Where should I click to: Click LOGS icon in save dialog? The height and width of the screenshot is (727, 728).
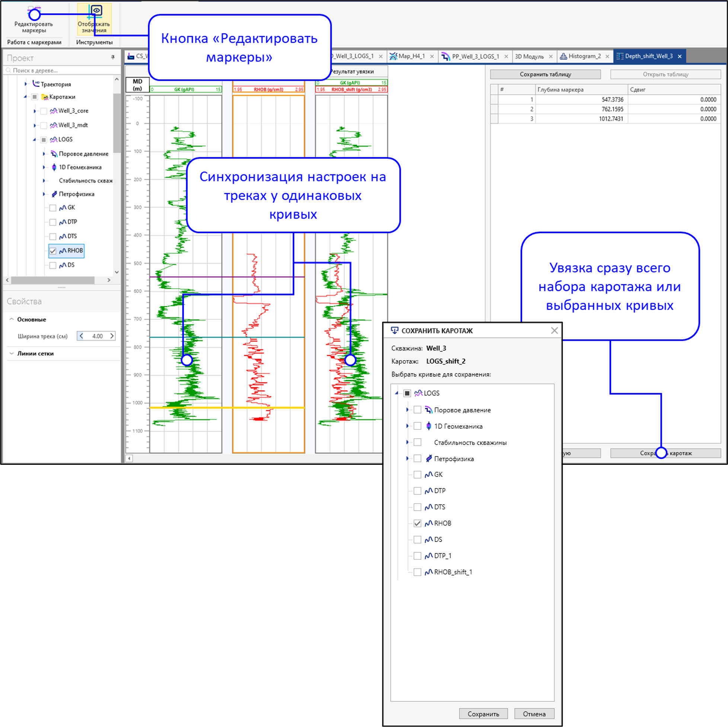418,393
